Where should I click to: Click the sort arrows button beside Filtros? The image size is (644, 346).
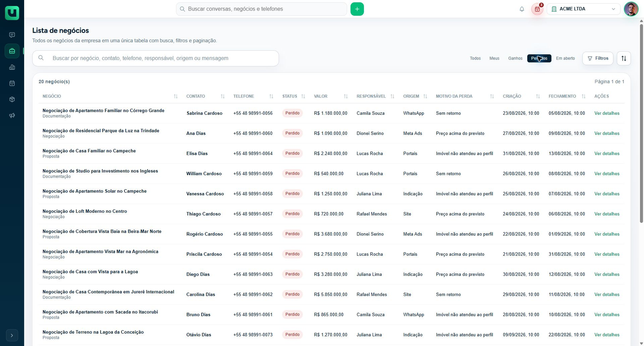pyautogui.click(x=623, y=58)
